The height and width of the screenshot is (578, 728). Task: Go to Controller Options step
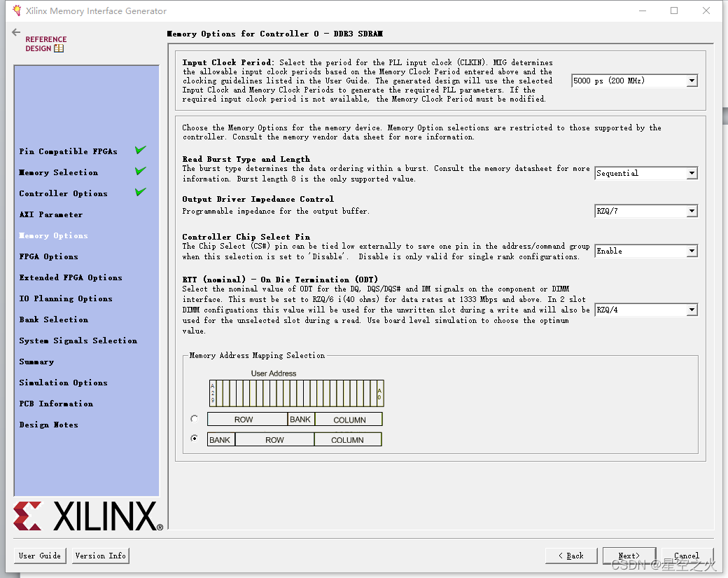pos(63,193)
